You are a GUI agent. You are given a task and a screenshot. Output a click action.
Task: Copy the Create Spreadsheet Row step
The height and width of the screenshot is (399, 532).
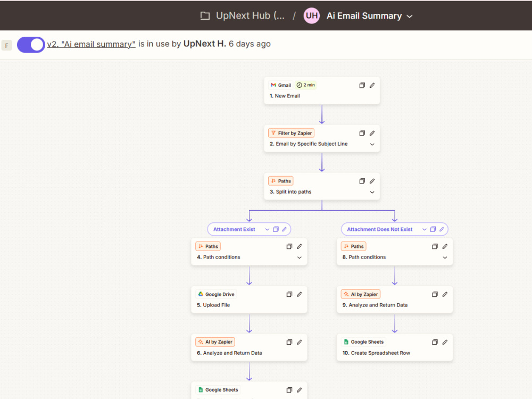tap(435, 342)
